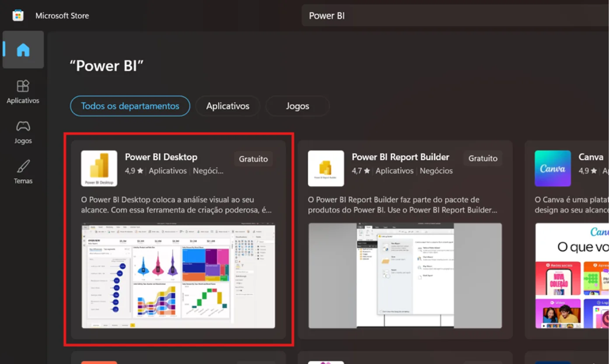
Task: Click the Aplicativos label on Power BI Desktop card
Action: click(x=168, y=171)
